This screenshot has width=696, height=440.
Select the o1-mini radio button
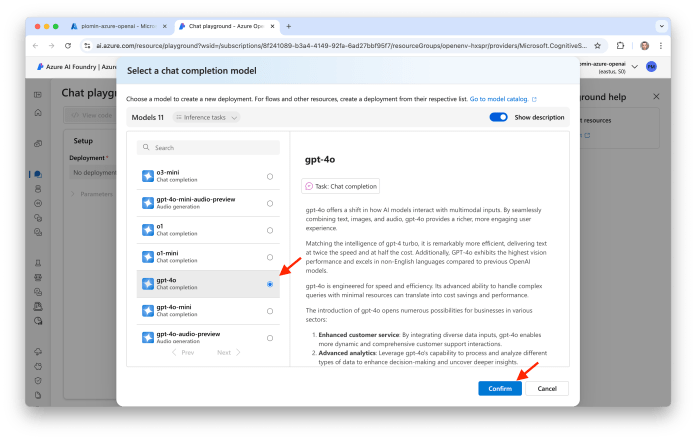(270, 258)
